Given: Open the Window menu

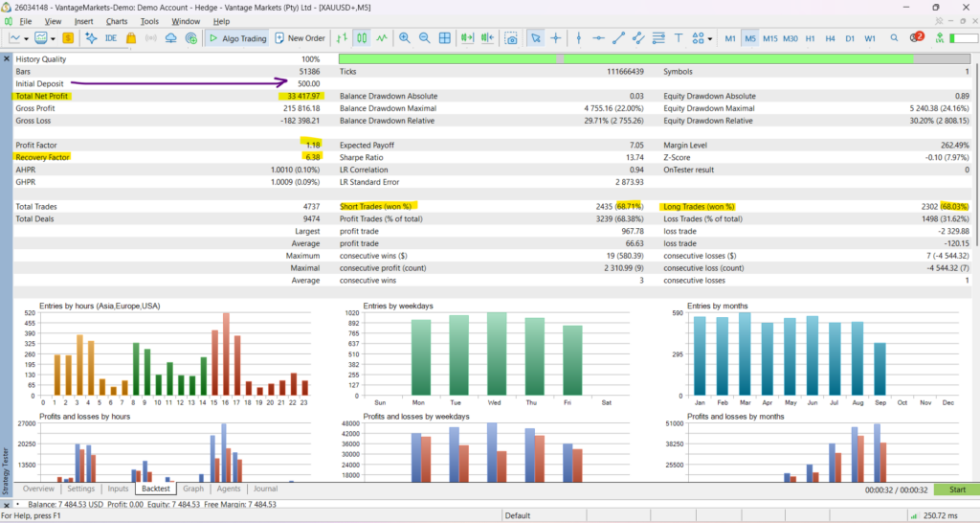Looking at the screenshot, I should coord(186,21).
